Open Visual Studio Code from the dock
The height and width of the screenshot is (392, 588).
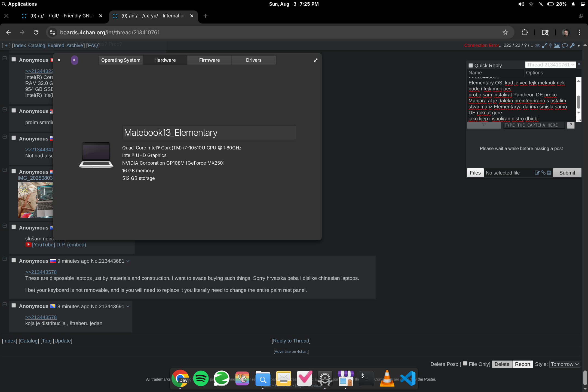408,378
